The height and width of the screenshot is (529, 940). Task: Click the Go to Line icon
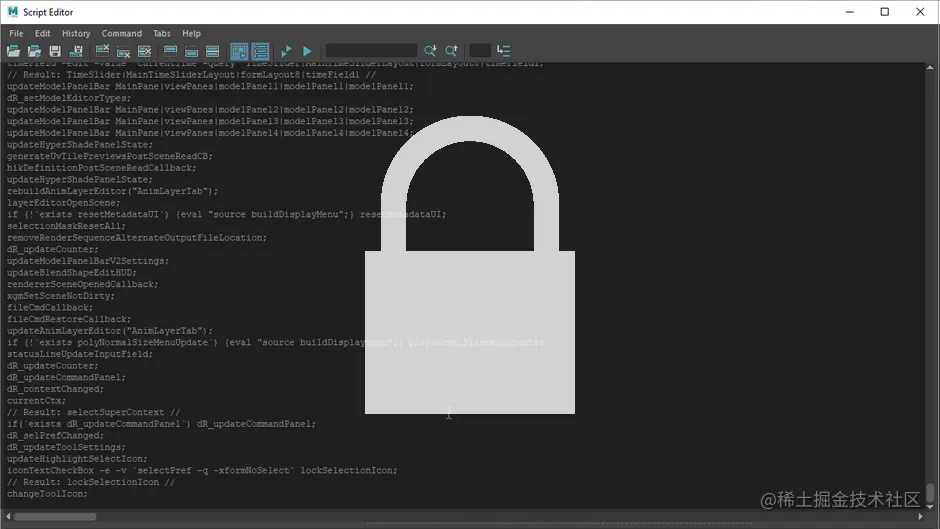pos(504,51)
